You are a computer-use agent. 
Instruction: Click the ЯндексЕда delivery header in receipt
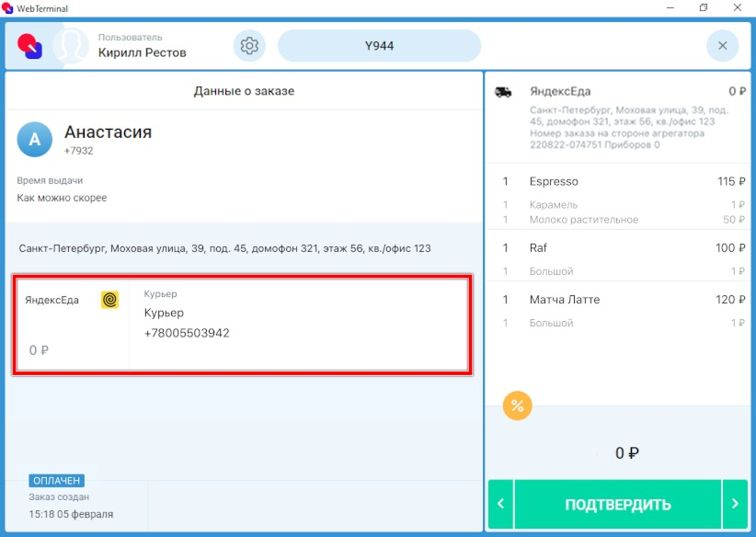click(560, 92)
